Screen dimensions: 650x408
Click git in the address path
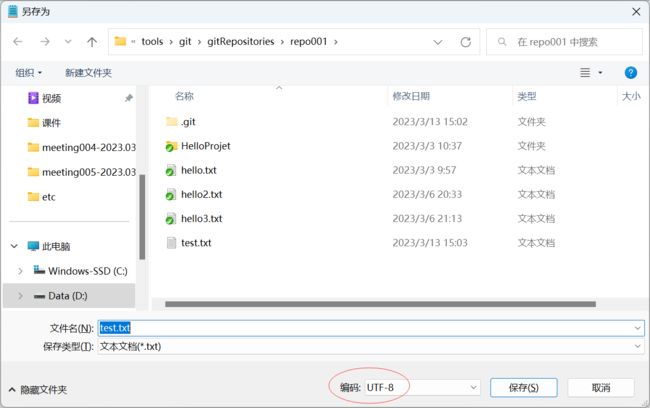tap(185, 41)
